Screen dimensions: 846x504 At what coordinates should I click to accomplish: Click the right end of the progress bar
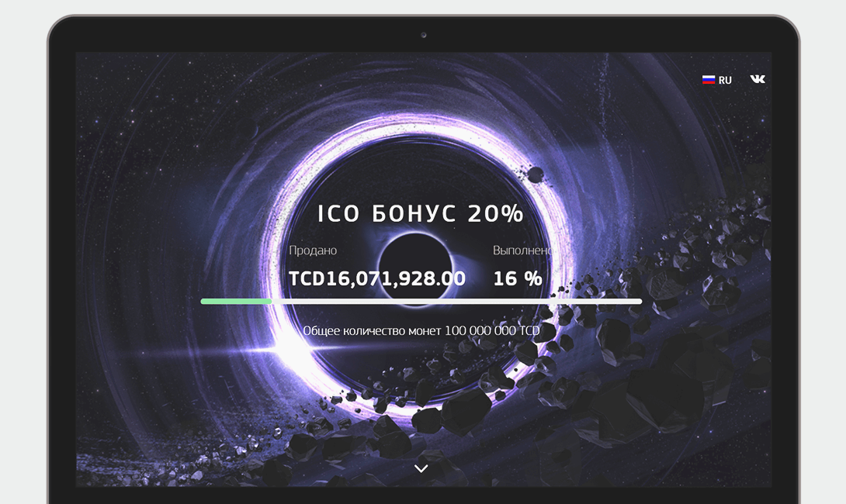tap(638, 302)
